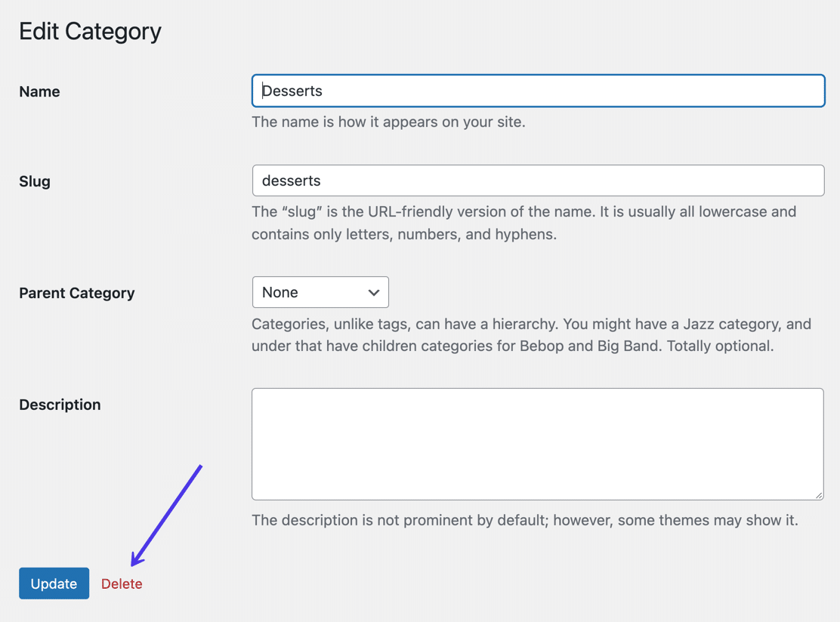The height and width of the screenshot is (622, 840).
Task: Click the Update button
Action: tap(54, 583)
